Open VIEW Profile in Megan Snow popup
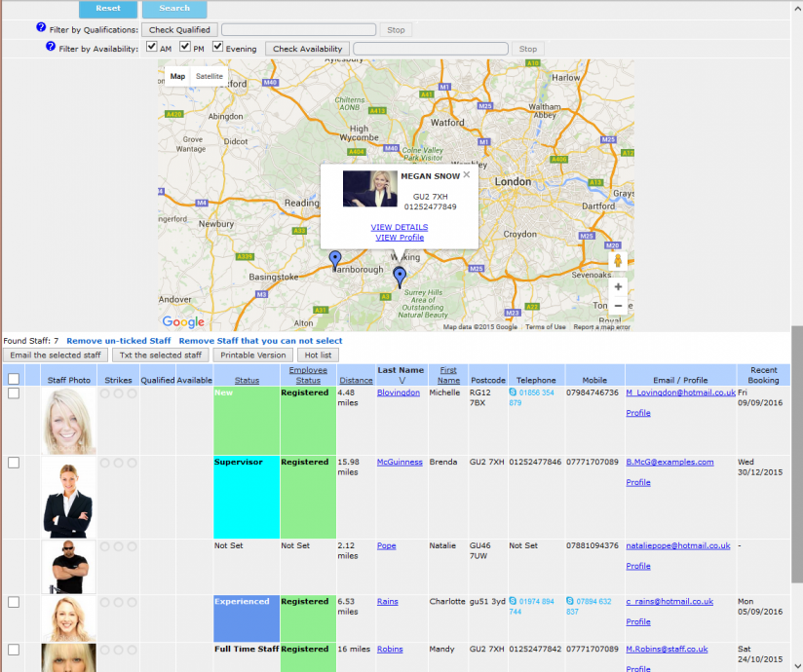This screenshot has height=672, width=803. coord(400,238)
